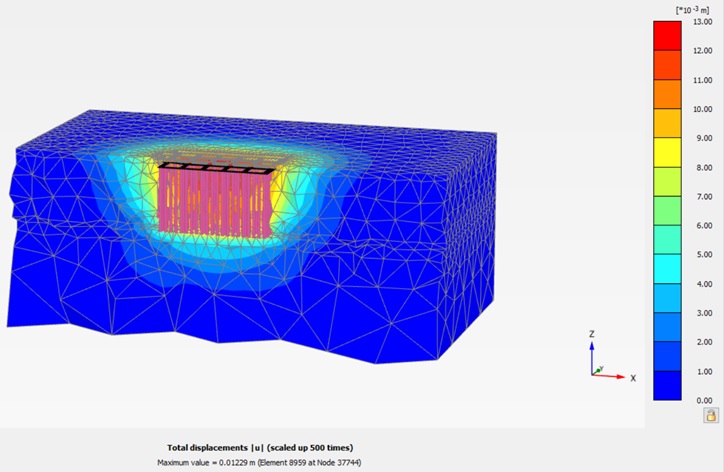Select the dark blue bottom legend band
The image size is (724, 472).
(666, 385)
